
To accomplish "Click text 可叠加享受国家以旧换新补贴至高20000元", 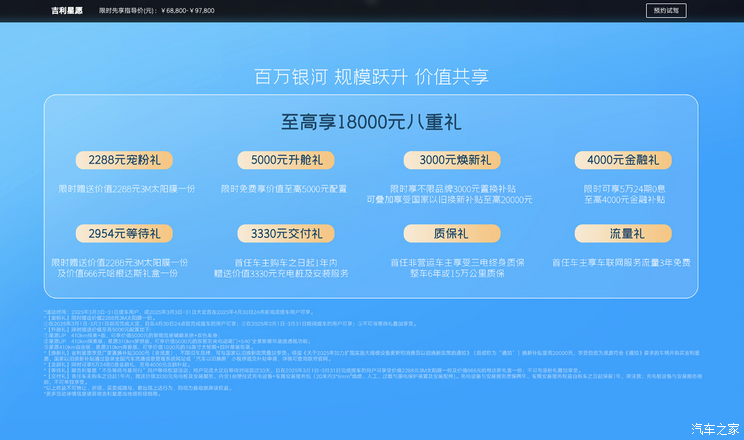I will pos(449,200).
